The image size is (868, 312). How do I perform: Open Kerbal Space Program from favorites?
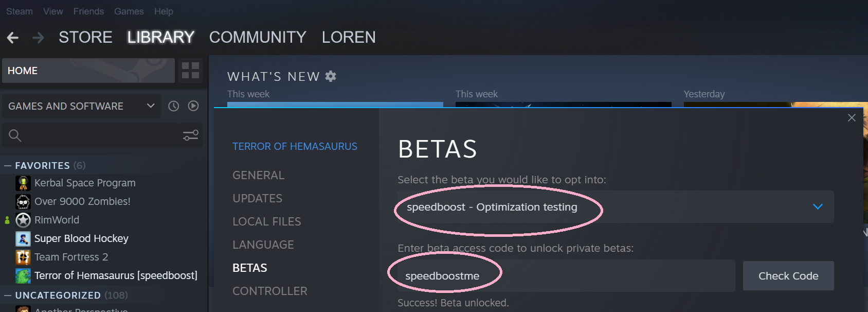(x=85, y=183)
